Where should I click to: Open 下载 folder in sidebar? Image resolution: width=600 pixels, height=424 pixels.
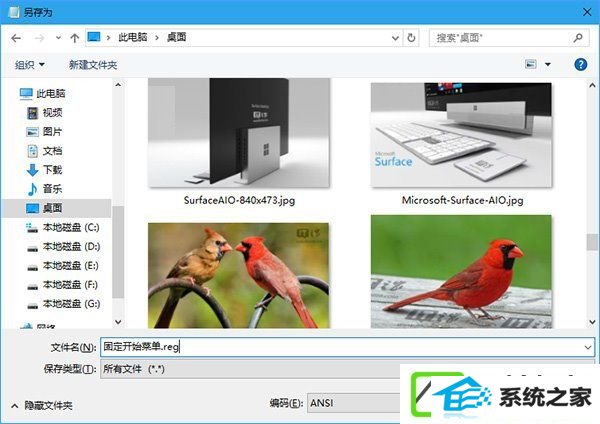[x=52, y=170]
